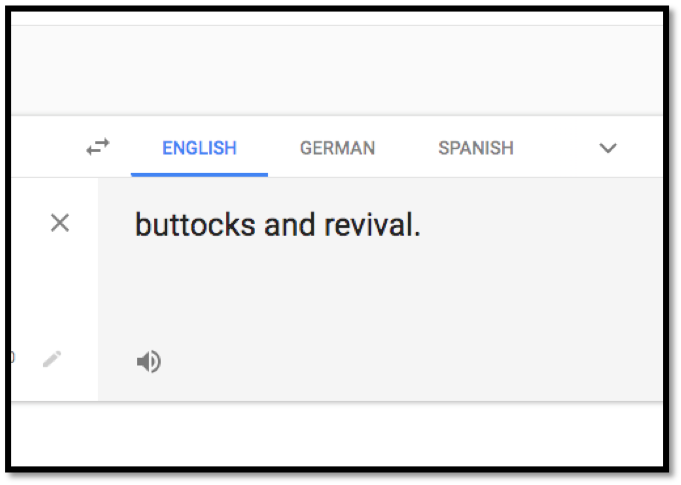The height and width of the screenshot is (485, 681).
Task: Reverse translation direction using arrows icon
Action: click(x=98, y=147)
